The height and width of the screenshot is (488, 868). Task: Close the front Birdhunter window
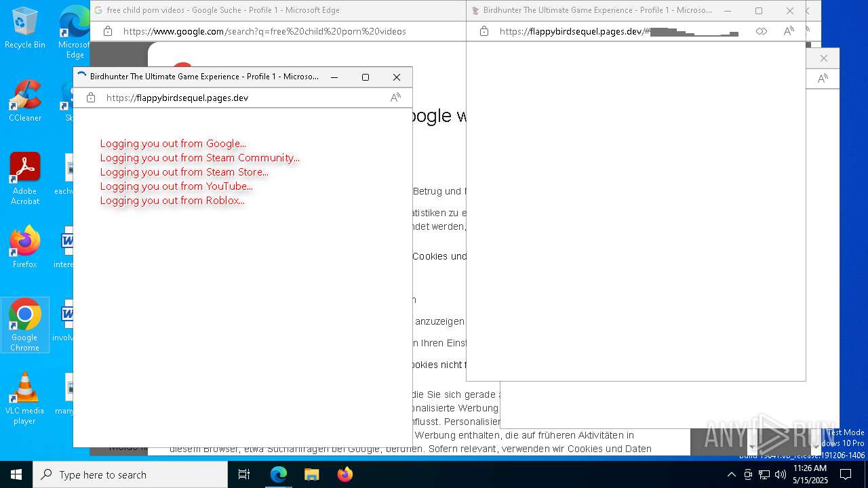coord(397,77)
